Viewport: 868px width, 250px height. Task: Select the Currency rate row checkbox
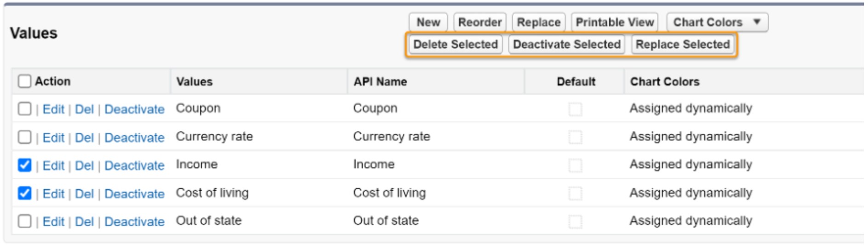pyautogui.click(x=24, y=137)
